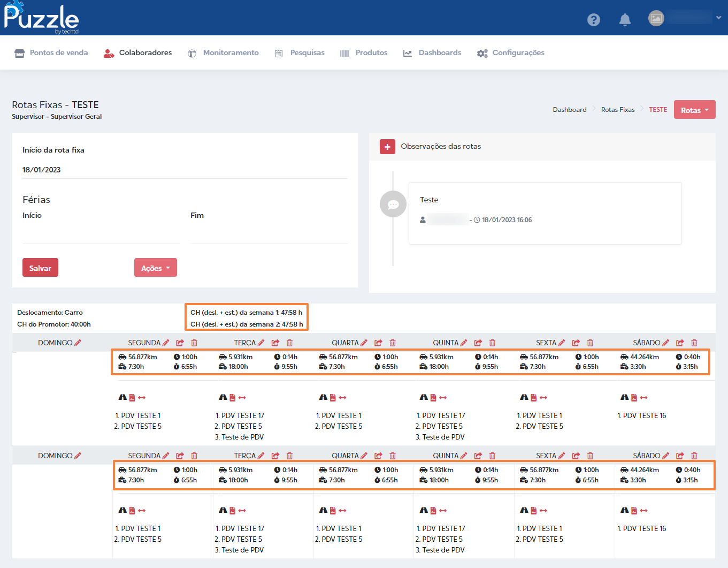The width and height of the screenshot is (728, 568).
Task: Click the 'CH da semana 2: 47:58 h' text
Action: [x=247, y=324]
